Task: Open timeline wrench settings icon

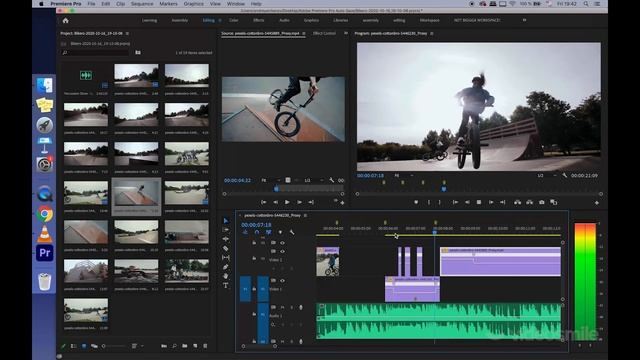Action: (x=292, y=232)
